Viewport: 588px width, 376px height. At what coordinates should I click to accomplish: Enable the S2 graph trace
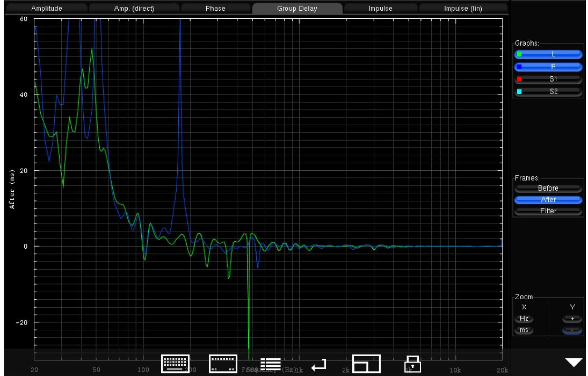click(x=548, y=92)
